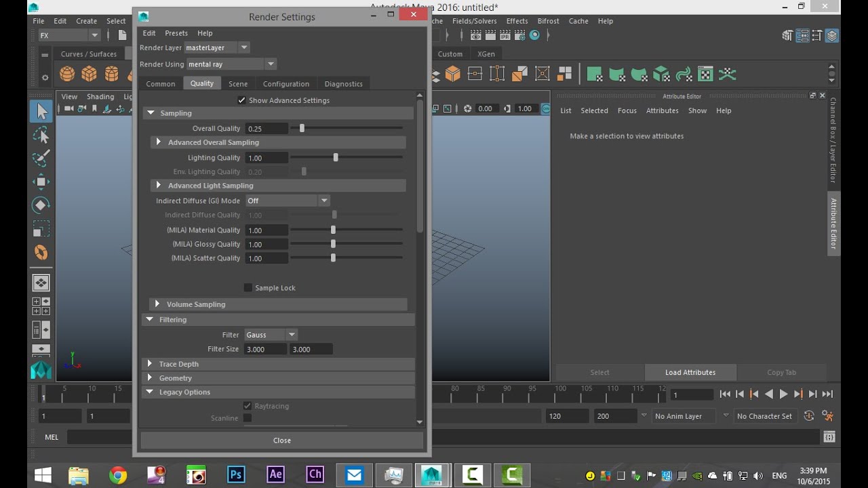
Task: Pick the Paint Selection tool
Action: click(x=41, y=159)
